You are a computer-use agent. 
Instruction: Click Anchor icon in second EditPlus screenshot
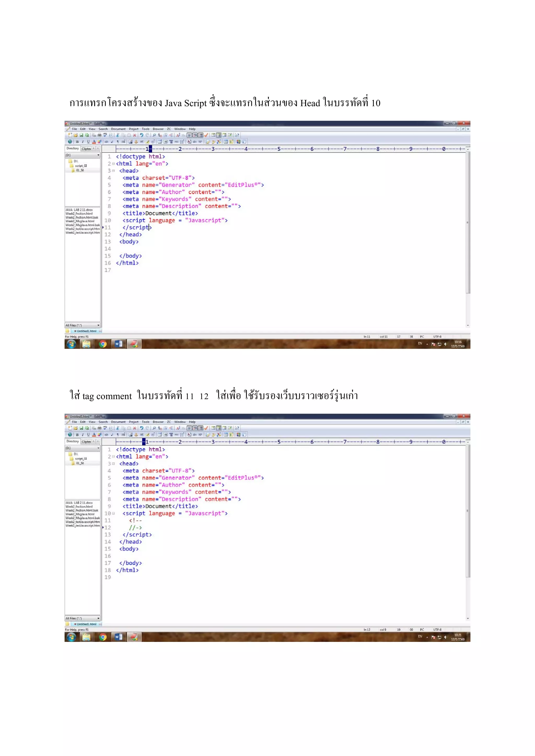(x=136, y=435)
